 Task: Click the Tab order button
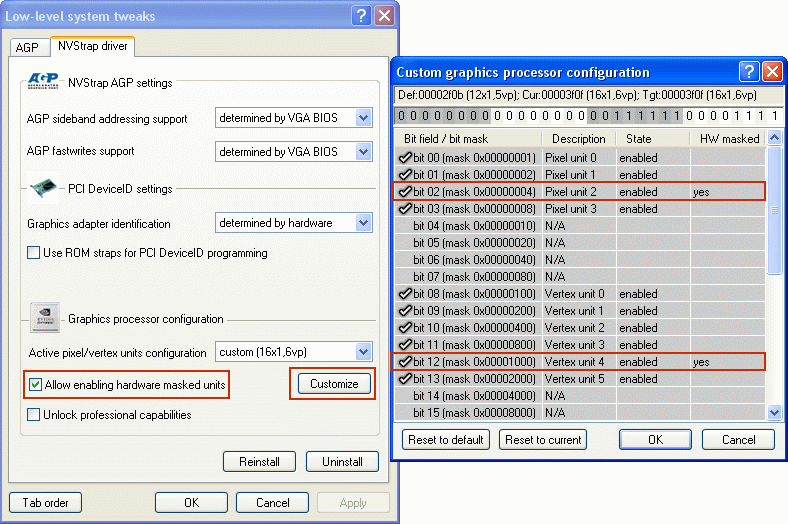coord(45,502)
